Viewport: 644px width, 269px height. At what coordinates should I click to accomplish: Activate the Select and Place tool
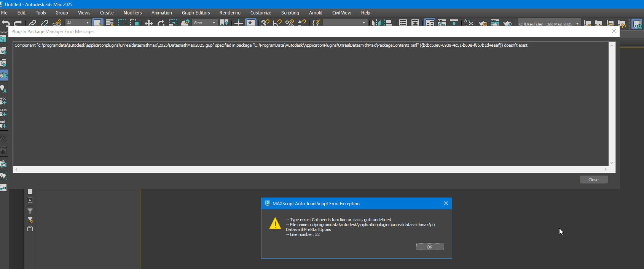coord(185,23)
